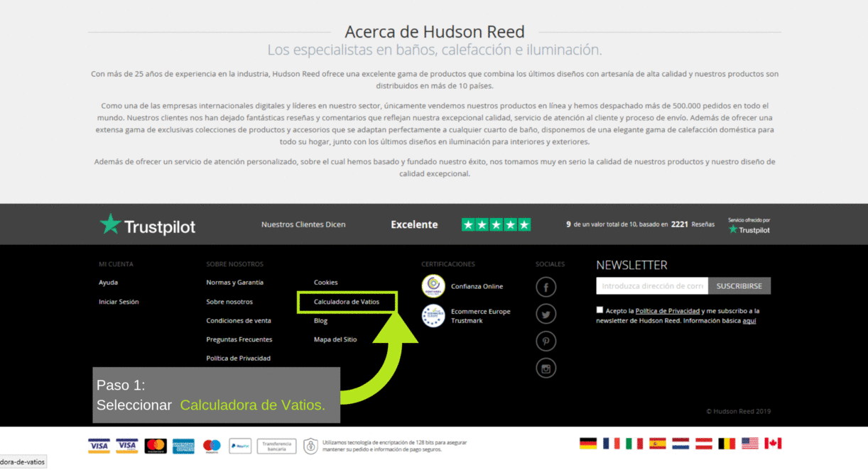868x470 pixels.
Task: Click the Instagram social icon
Action: click(x=546, y=368)
